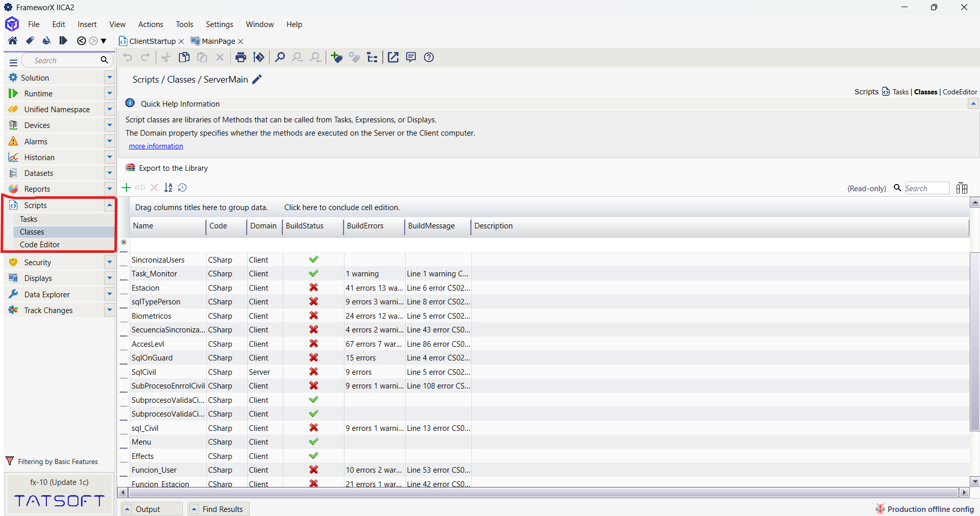
Task: Click the tag icon next to Home
Action: tap(30, 41)
